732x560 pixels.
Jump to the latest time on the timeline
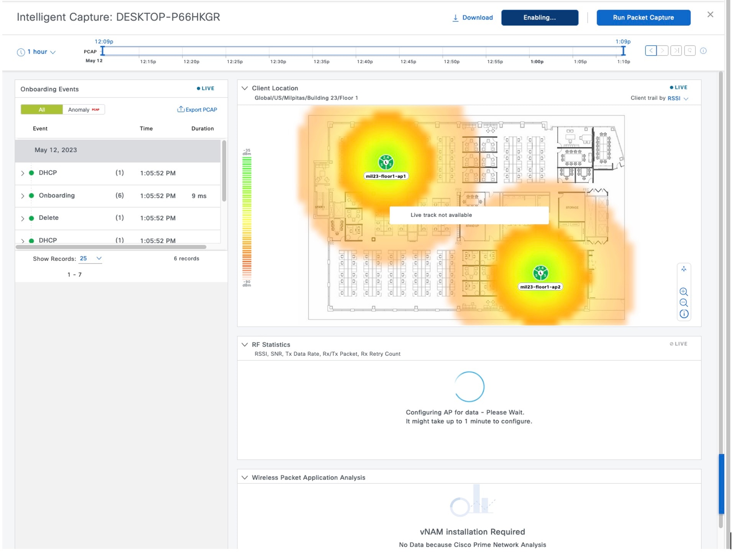tap(676, 51)
